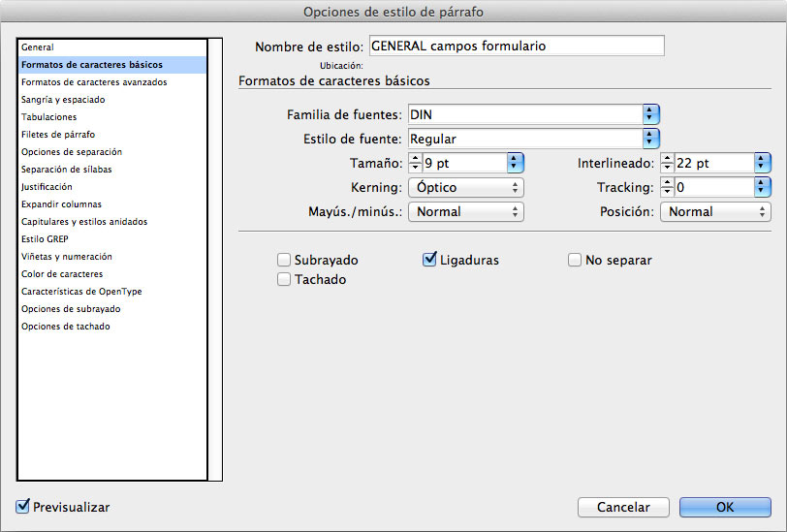This screenshot has height=532, width=787.
Task: Confirm with the OK button
Action: [x=725, y=507]
